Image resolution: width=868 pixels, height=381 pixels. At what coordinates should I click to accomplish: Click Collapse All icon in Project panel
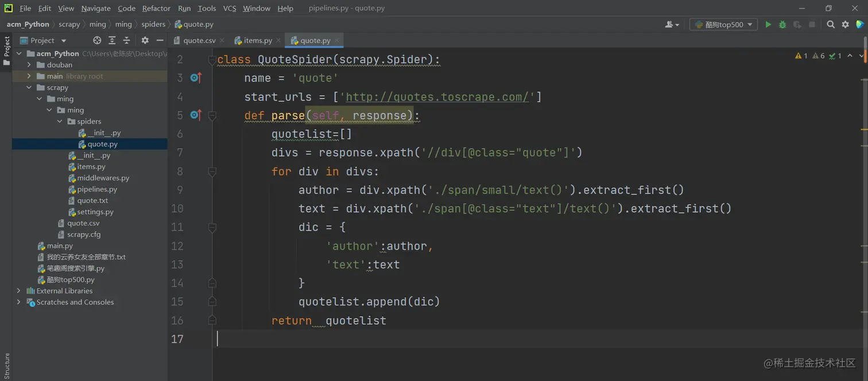[127, 40]
